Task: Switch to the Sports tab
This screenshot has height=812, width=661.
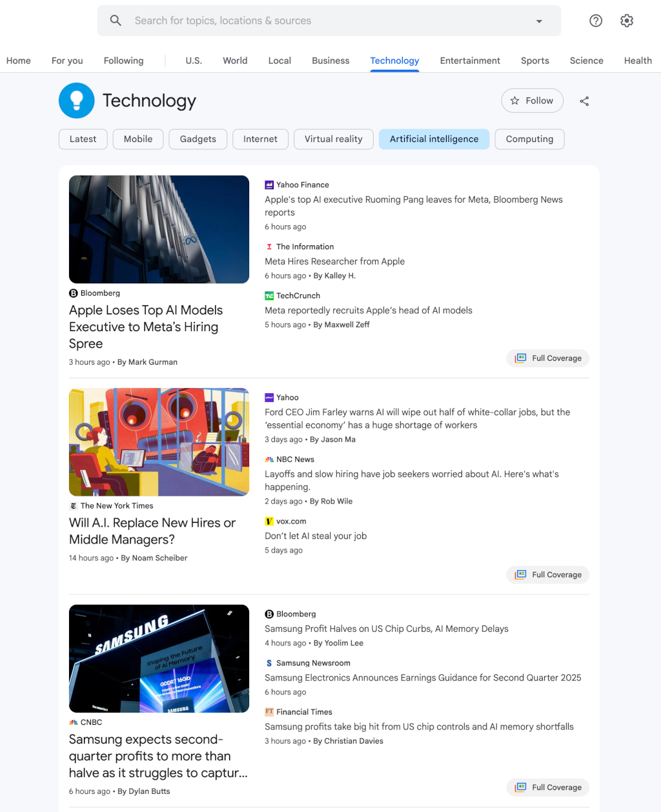Action: click(534, 61)
